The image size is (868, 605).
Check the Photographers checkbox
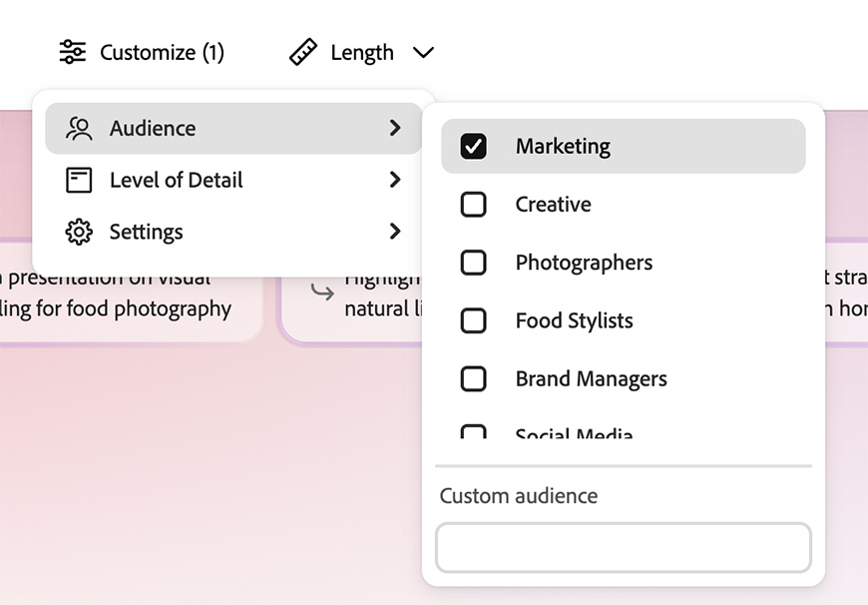click(x=473, y=263)
